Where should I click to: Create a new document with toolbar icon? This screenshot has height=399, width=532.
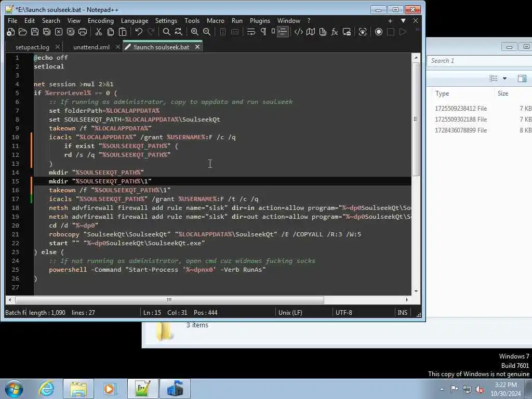click(10, 32)
